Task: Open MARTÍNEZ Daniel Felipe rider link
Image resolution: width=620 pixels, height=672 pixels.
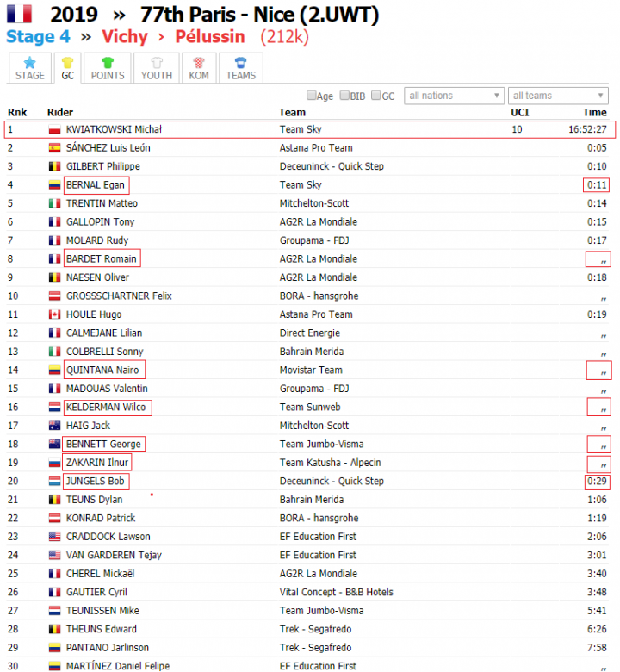Action: click(x=118, y=666)
